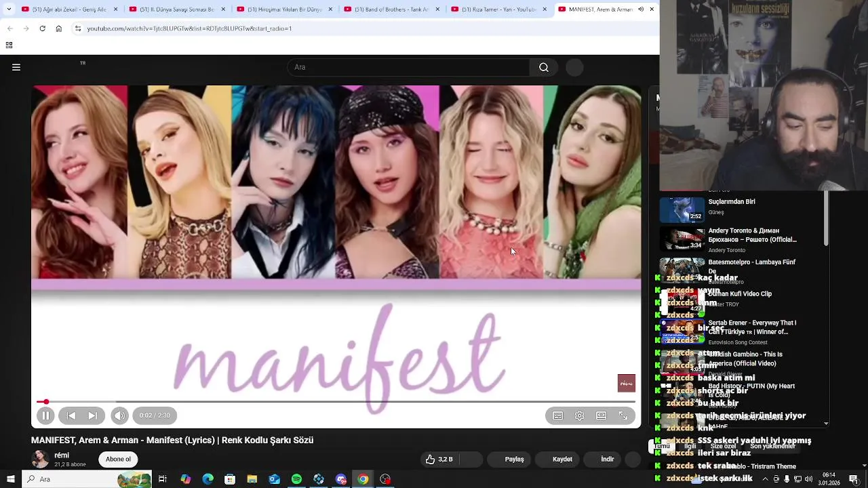Open Andery Toronto Решето video thumbnail
The height and width of the screenshot is (488, 868).
[682, 239]
